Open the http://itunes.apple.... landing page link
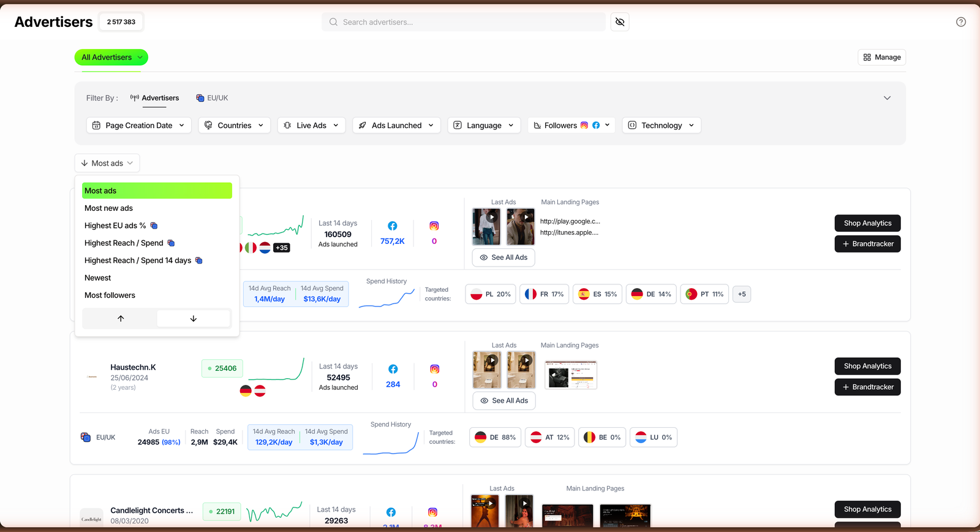This screenshot has height=532, width=980. [569, 232]
